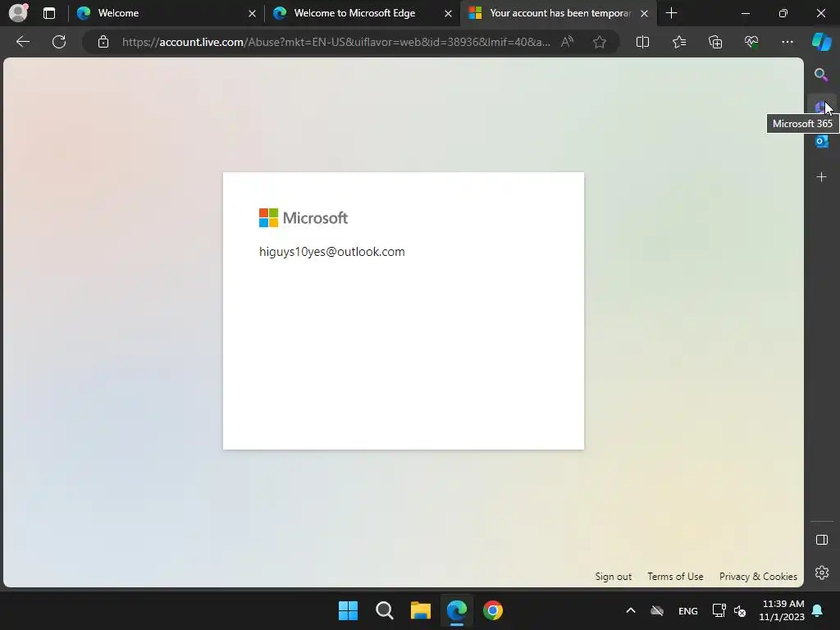Screen dimensions: 840x630
Task: Add this page to favorites star
Action: coord(600,42)
